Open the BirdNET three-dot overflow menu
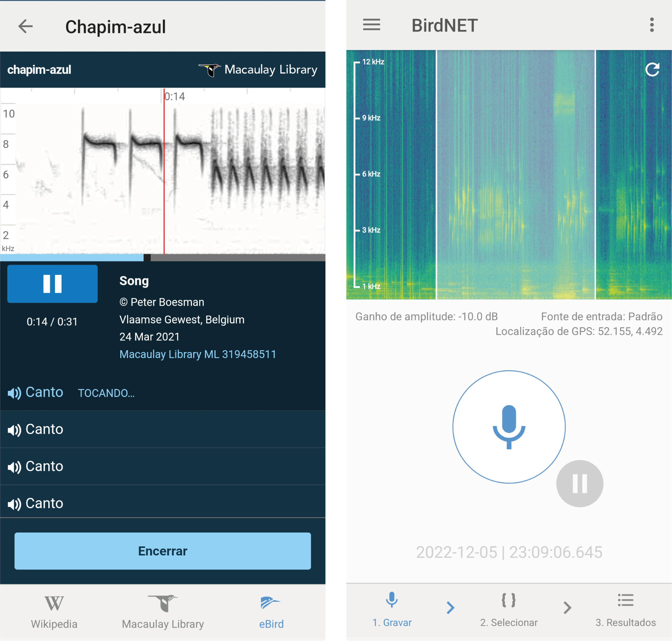The height and width of the screenshot is (641, 672). point(652,25)
